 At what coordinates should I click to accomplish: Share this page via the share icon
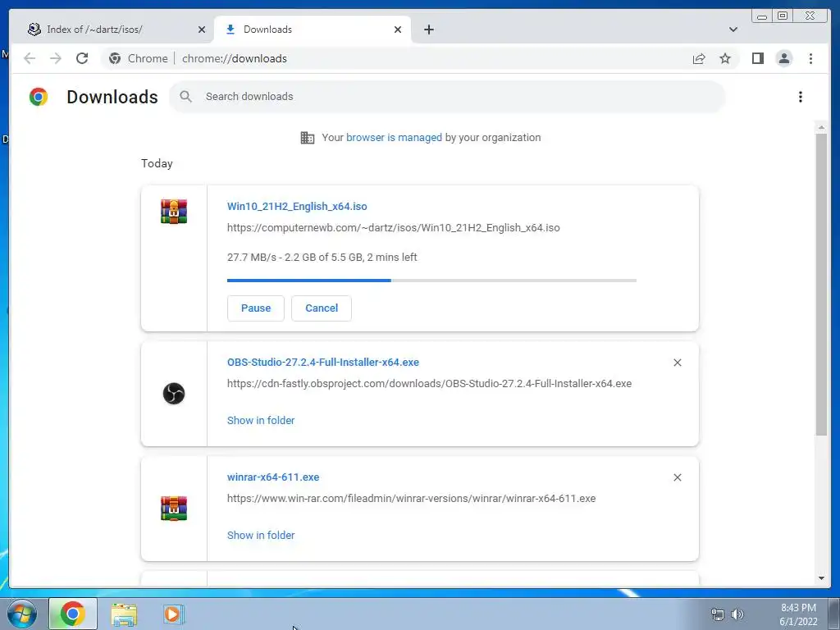699,58
